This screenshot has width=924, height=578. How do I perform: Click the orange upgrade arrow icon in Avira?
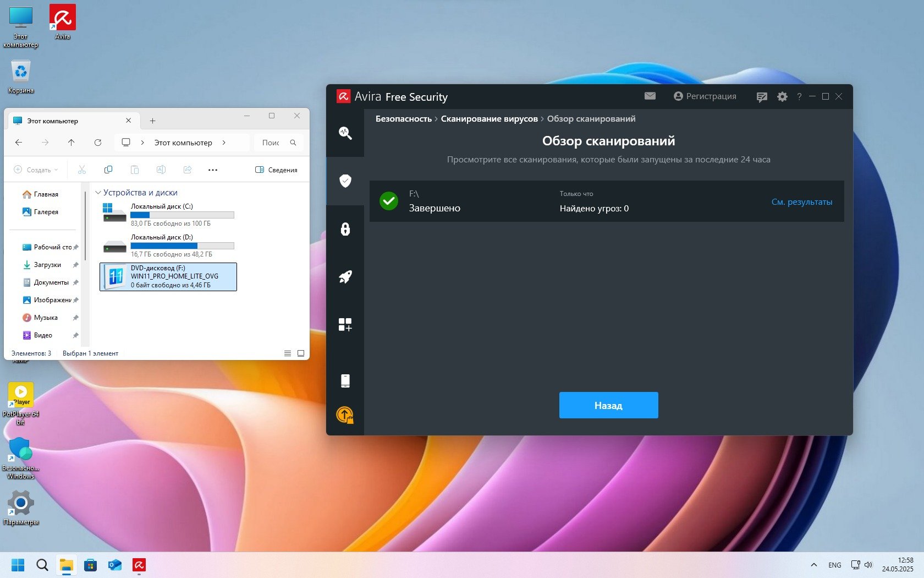click(x=345, y=415)
